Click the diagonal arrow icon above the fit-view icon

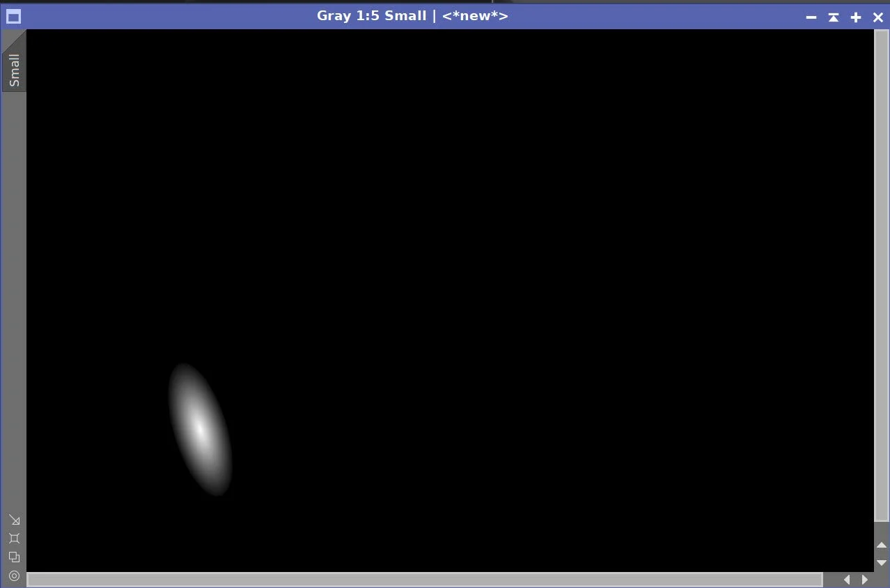[x=14, y=520]
